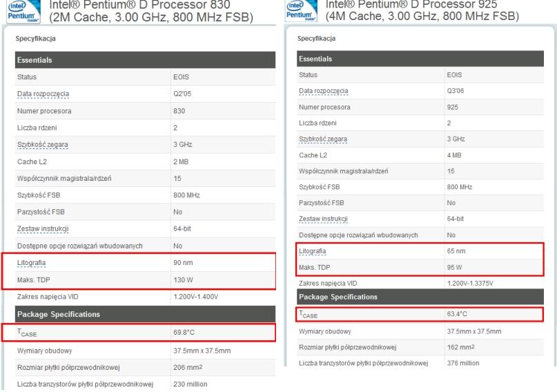Click 'Szybkość FSB' label in the 925 table

click(x=319, y=187)
